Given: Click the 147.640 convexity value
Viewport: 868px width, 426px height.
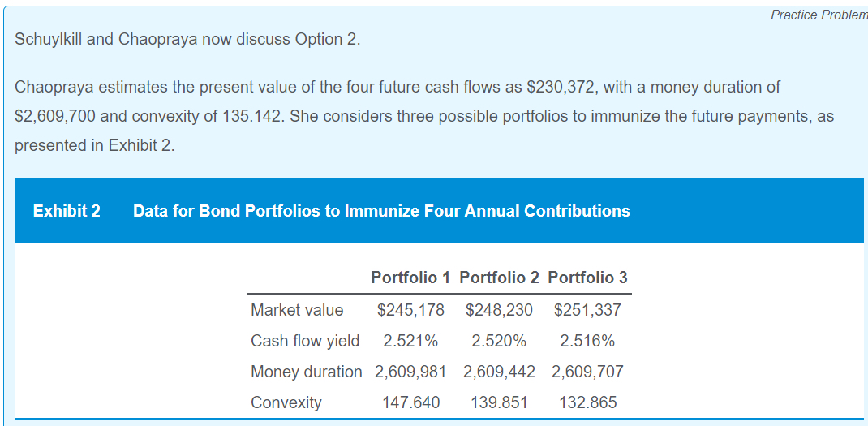Looking at the screenshot, I should pos(410,402).
